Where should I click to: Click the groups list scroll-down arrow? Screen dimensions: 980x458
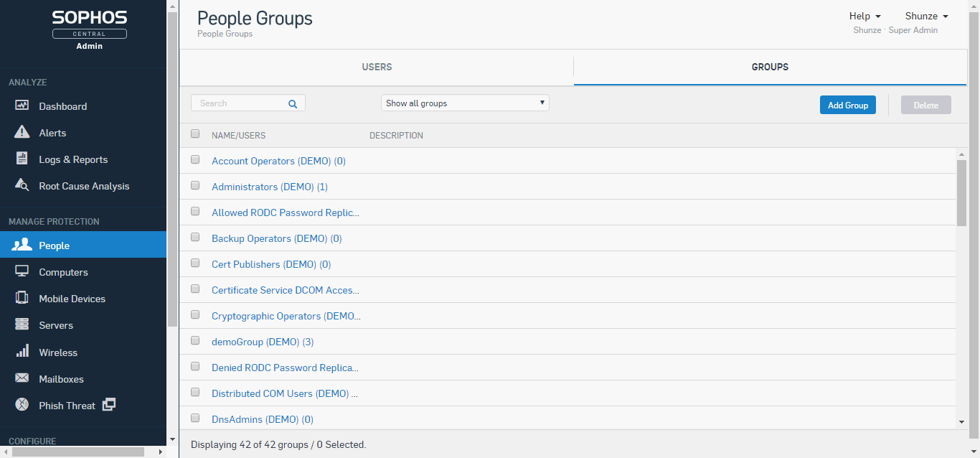click(x=961, y=422)
